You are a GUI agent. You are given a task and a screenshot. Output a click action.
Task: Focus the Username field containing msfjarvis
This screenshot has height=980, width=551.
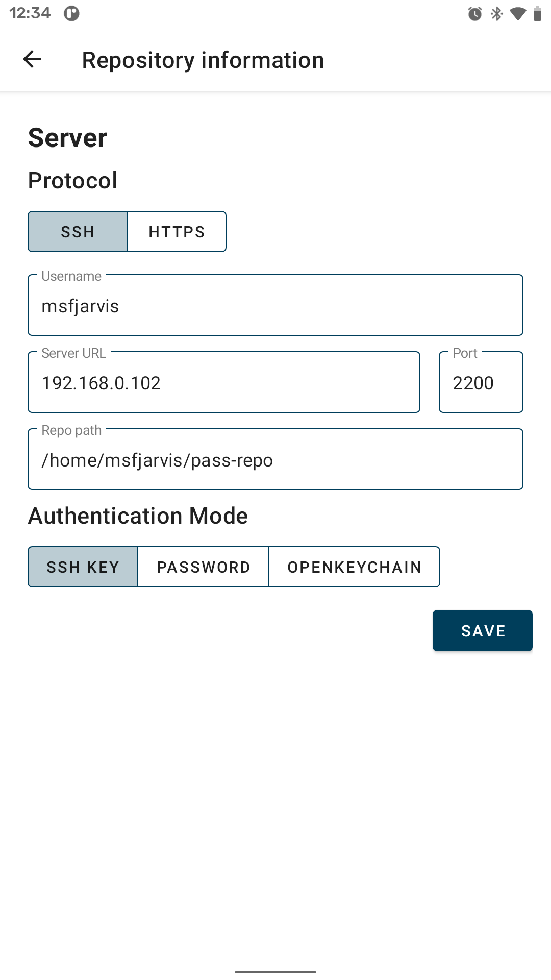(275, 306)
